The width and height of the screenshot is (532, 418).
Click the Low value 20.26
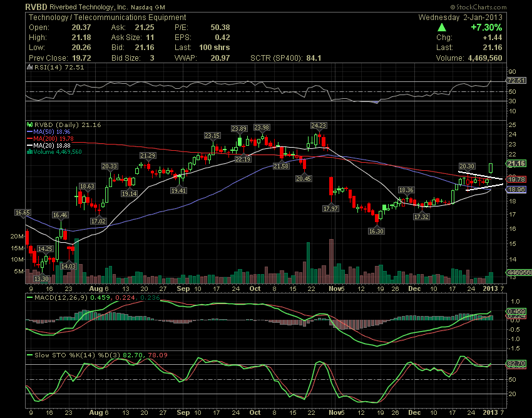click(81, 48)
